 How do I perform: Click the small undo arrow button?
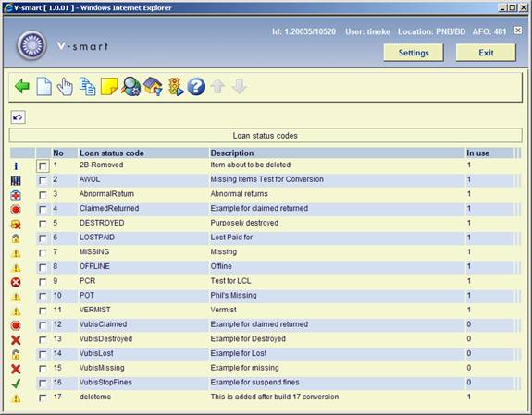[18, 117]
